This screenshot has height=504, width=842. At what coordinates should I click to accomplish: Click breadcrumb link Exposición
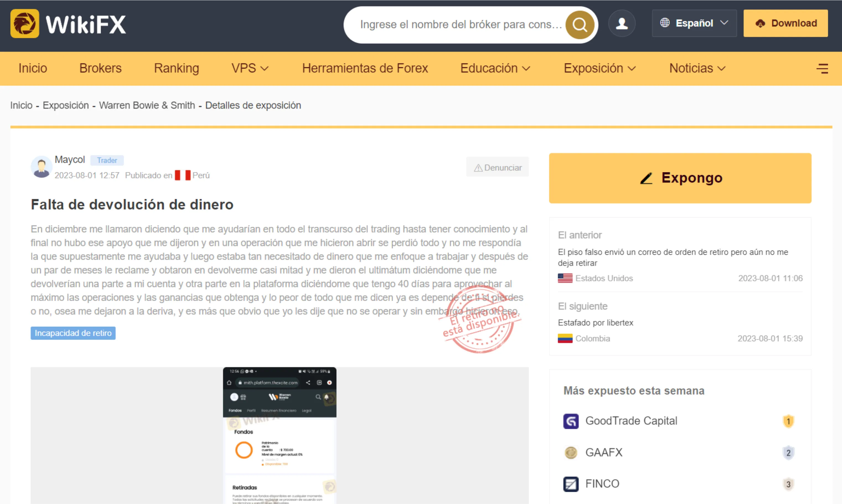66,105
